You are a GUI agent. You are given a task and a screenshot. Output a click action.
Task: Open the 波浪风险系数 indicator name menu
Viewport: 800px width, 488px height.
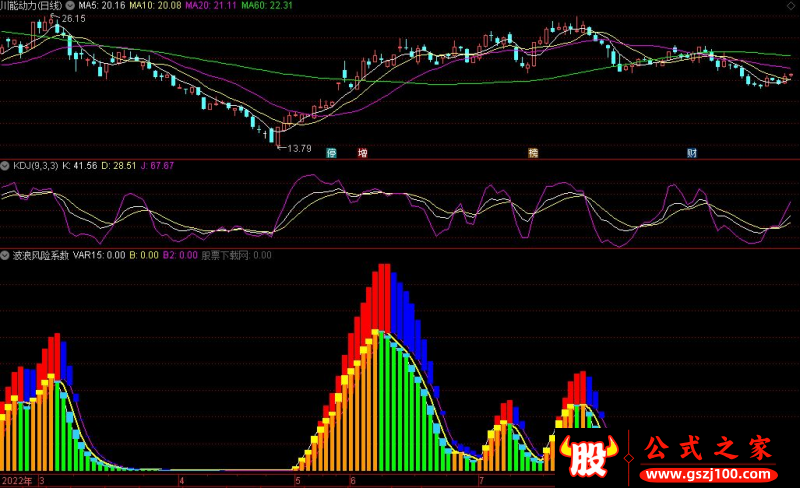40,255
